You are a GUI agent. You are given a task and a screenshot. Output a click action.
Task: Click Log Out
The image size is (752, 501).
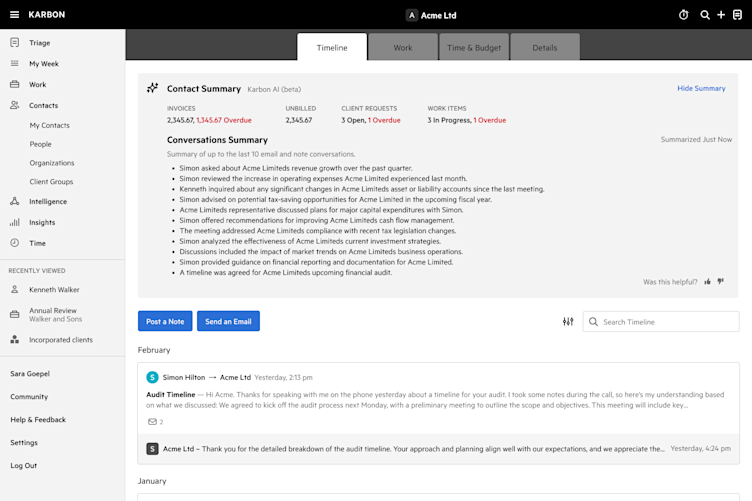(x=24, y=466)
